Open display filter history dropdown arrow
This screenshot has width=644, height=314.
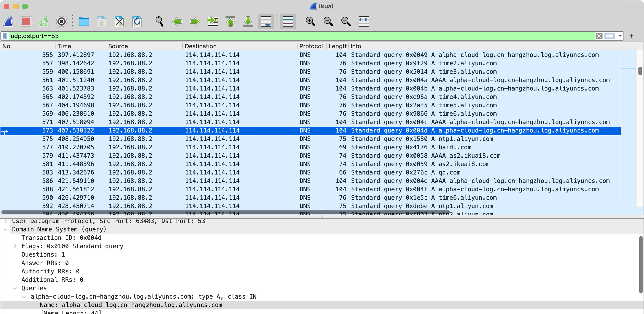click(620, 36)
